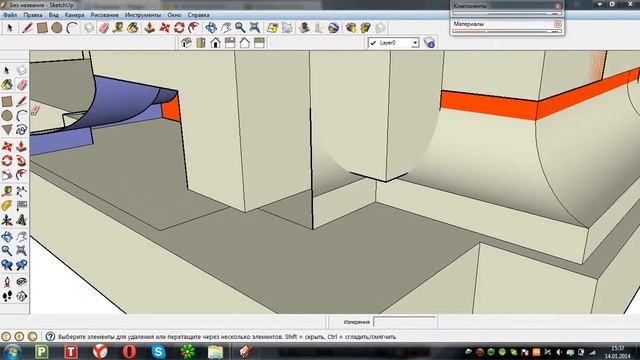
Task: Select the Move tool in top toolbar
Action: point(164,28)
